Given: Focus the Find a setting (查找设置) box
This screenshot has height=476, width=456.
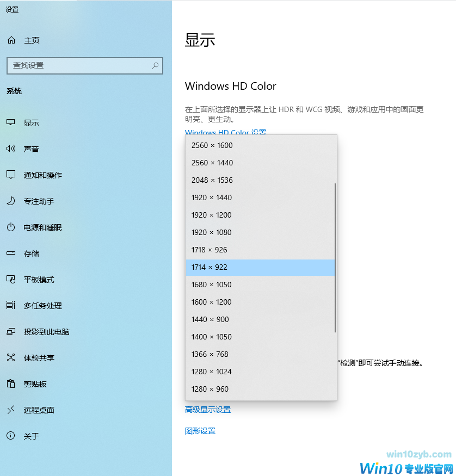Looking at the screenshot, I should tap(79, 65).
